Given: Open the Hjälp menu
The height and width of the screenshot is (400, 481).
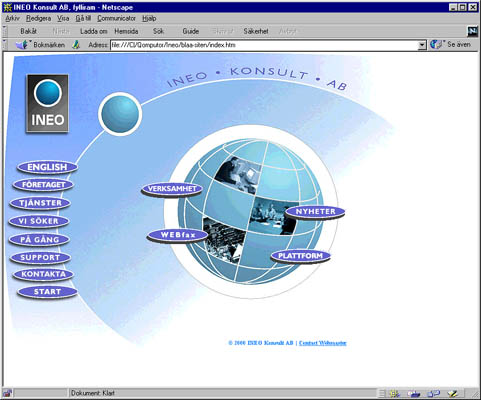Looking at the screenshot, I should [x=149, y=18].
